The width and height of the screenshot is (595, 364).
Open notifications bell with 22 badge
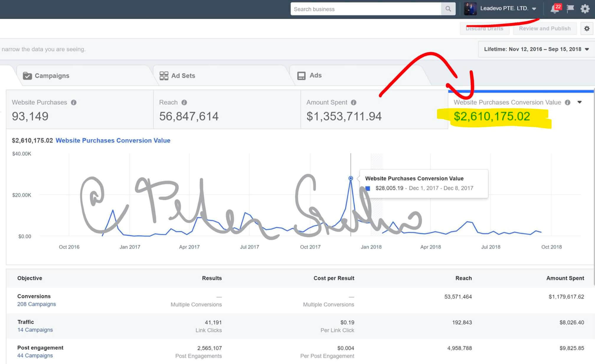coord(555,9)
